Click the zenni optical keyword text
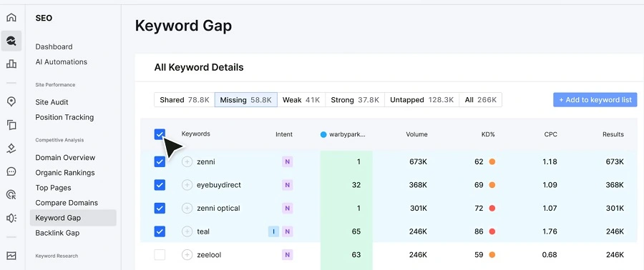Viewport: 644px width, 270px height. [x=218, y=208]
